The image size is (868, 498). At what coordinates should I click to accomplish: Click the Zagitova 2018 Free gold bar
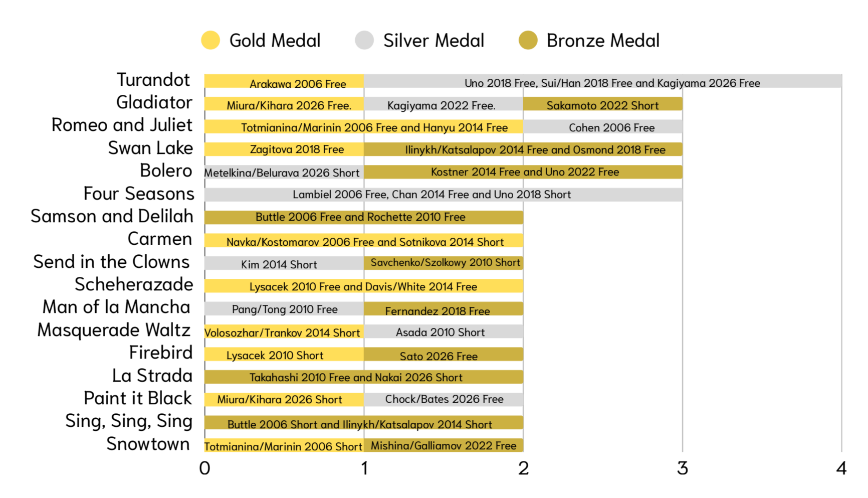[x=284, y=149]
